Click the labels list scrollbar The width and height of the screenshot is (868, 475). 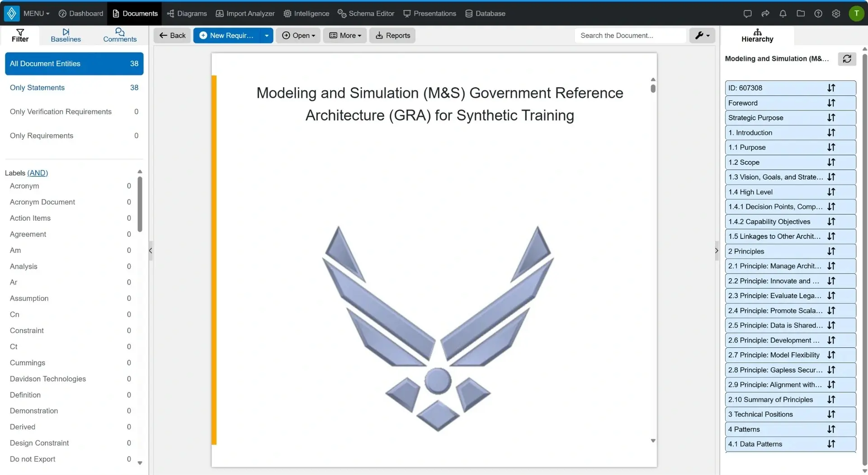pos(140,204)
